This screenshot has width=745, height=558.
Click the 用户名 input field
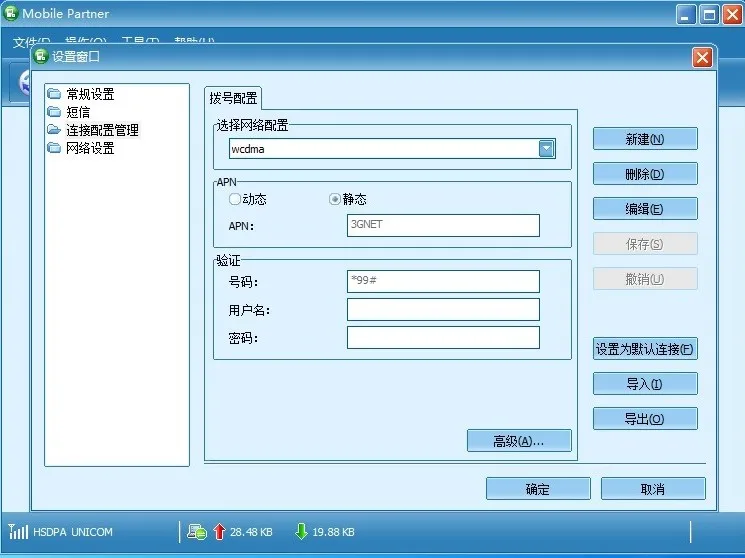coord(443,309)
